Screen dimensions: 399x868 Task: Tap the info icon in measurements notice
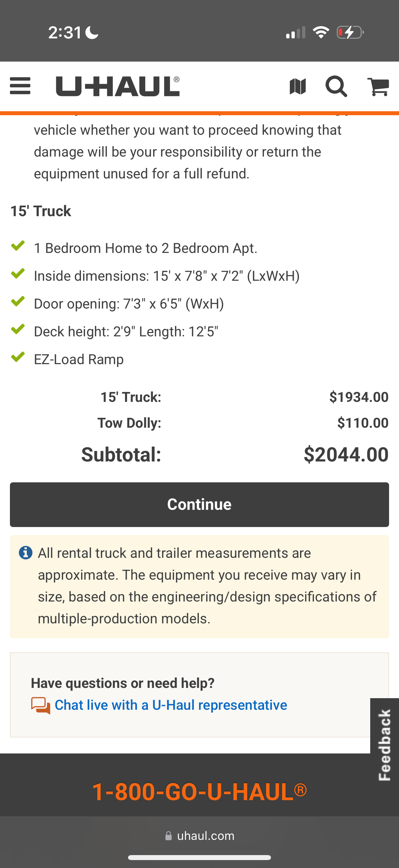(x=25, y=553)
